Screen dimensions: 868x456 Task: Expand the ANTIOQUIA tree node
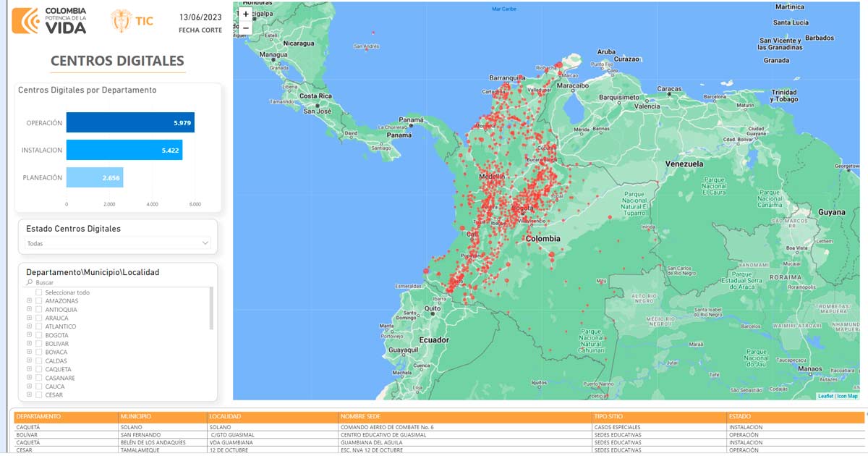[29, 310]
